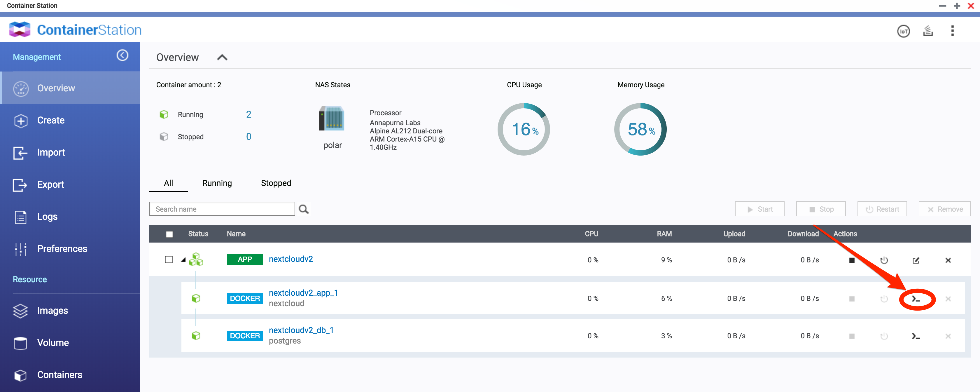This screenshot has width=980, height=392.
Task: Collapse the Management sidebar with arrow button
Action: coord(122,55)
